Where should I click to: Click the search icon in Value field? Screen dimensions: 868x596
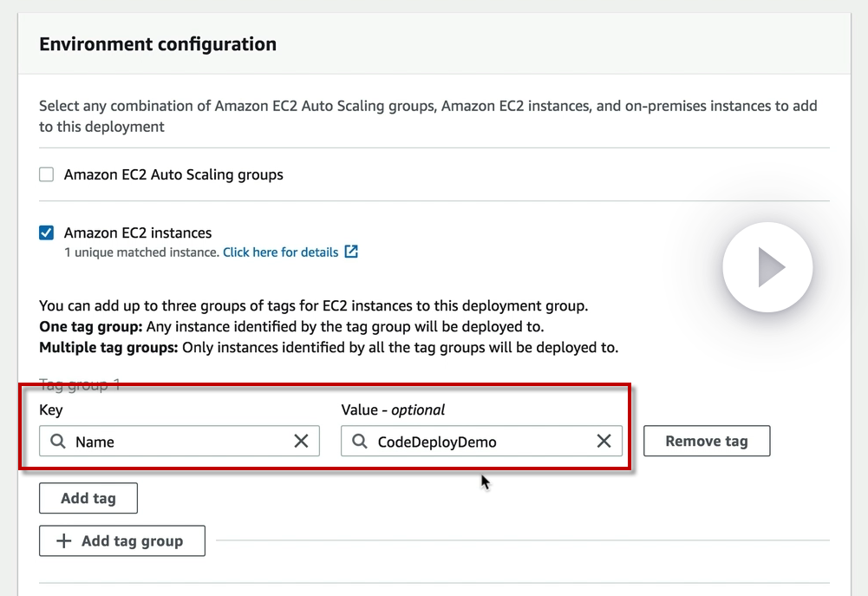tap(360, 442)
